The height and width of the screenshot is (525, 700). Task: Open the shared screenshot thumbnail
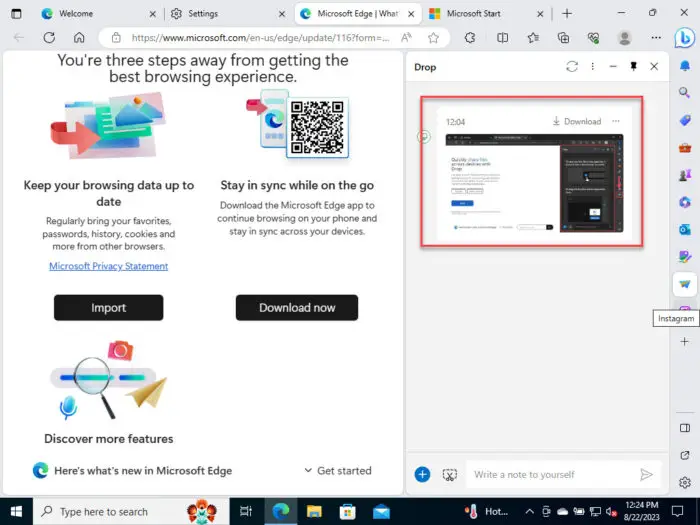click(x=534, y=183)
